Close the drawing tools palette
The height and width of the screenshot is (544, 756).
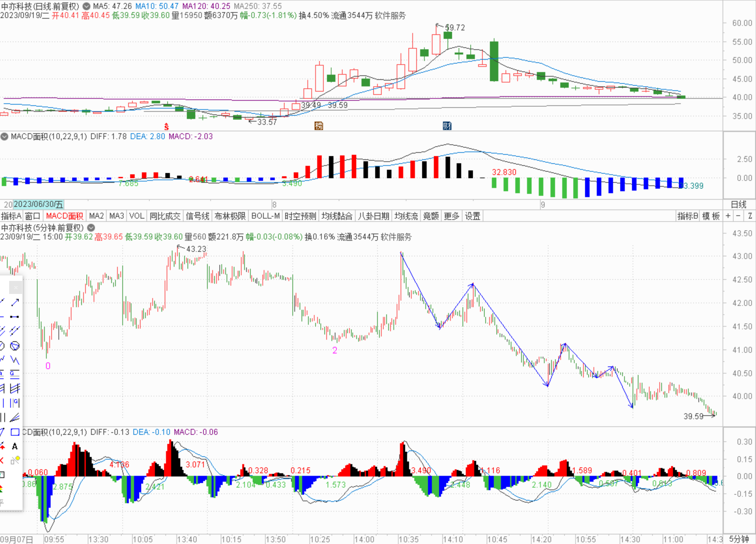point(15,287)
